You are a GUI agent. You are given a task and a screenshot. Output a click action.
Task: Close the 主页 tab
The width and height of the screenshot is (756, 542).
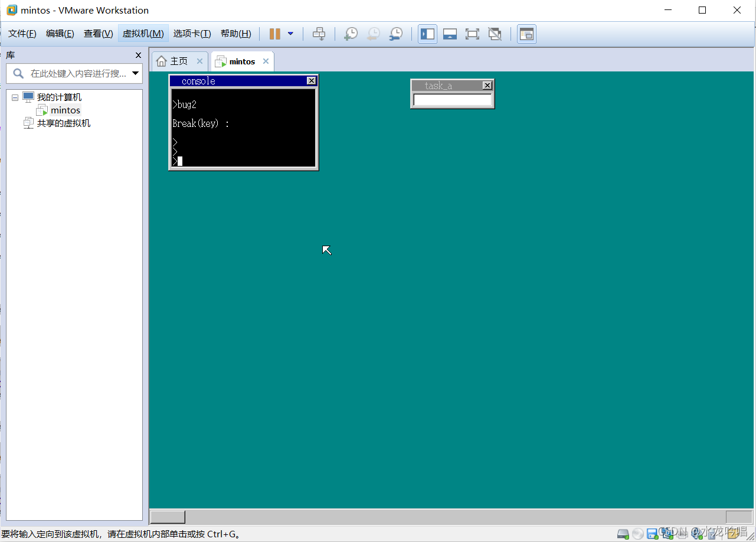[x=199, y=61]
